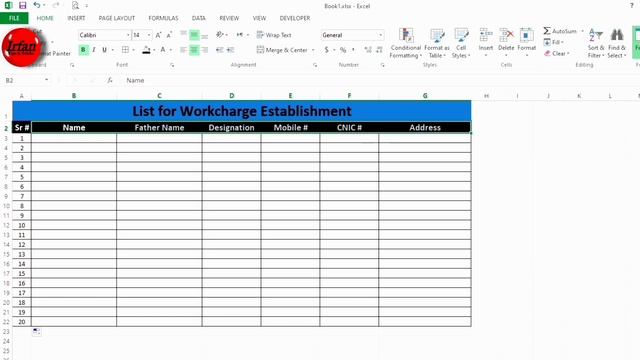
Task: Toggle Bold formatting
Action: point(83,50)
